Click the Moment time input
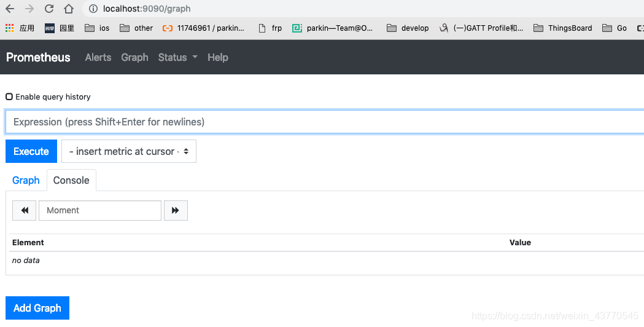This screenshot has height=327, width=644. (x=100, y=210)
